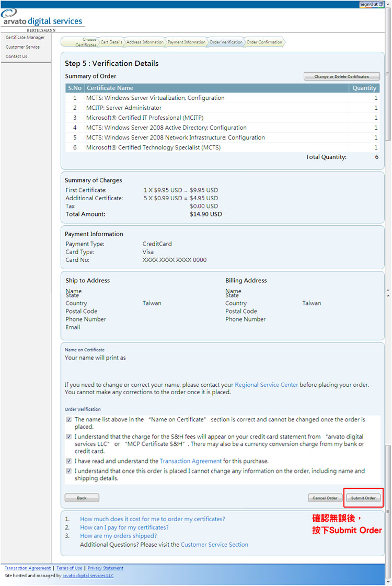Open How much does it cost question
Screen dimensions: 392x586
153,519
